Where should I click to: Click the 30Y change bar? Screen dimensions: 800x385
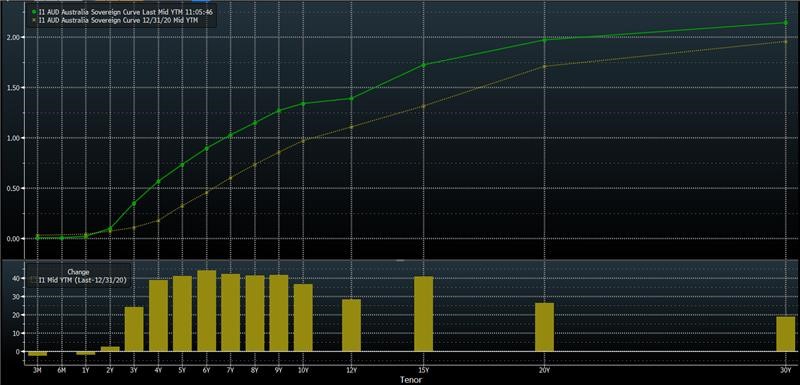pyautogui.click(x=786, y=333)
